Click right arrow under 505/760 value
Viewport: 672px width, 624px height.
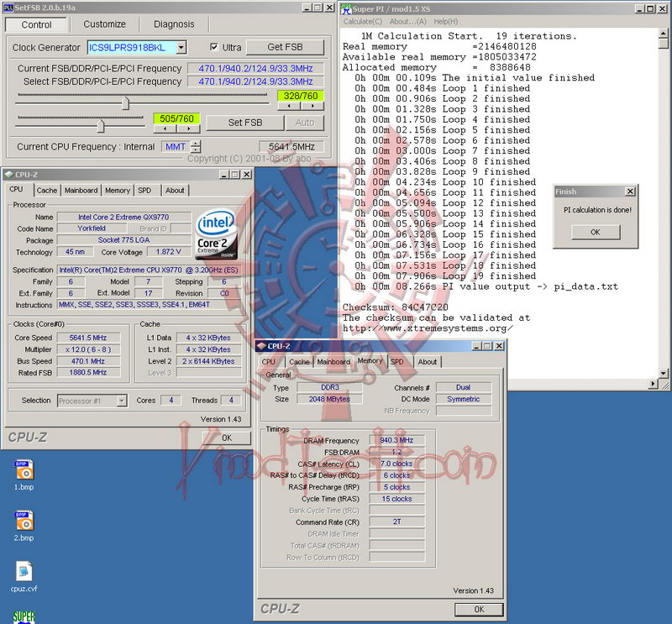(188, 128)
